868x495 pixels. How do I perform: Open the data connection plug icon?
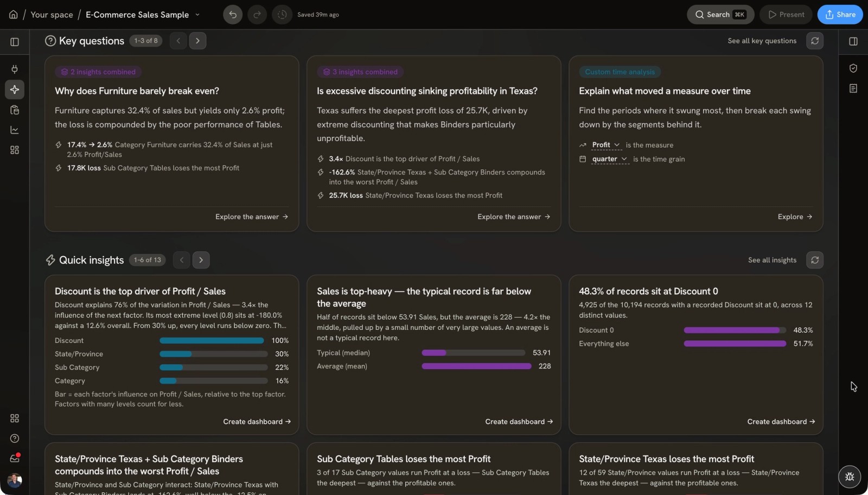(x=15, y=69)
